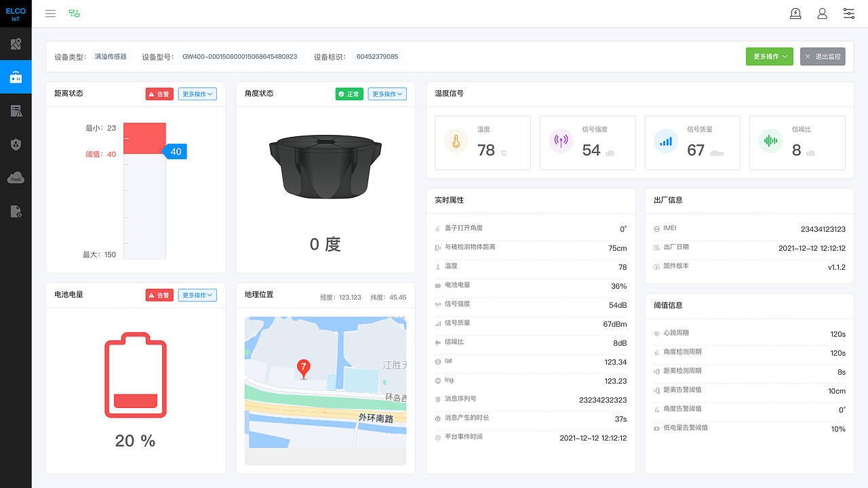
Task: Open the PaaS cloud section
Action: (16, 178)
